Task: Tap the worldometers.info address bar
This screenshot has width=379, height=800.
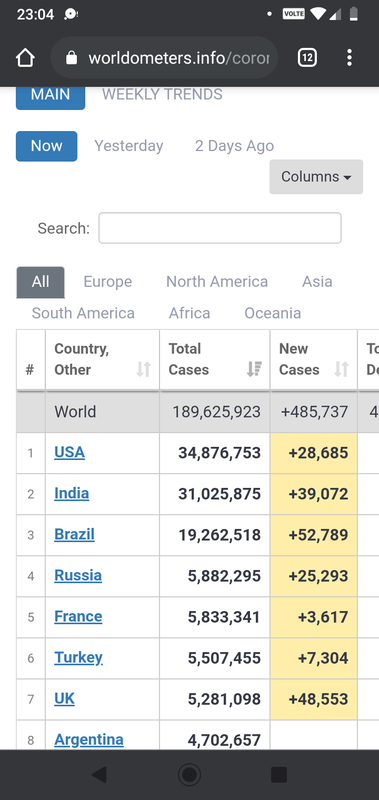Action: 164,58
